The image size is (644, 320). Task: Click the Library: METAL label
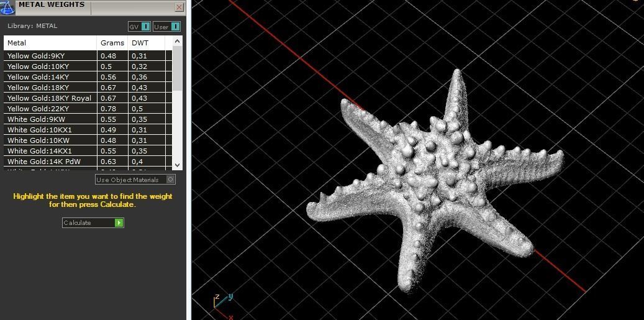coord(32,25)
